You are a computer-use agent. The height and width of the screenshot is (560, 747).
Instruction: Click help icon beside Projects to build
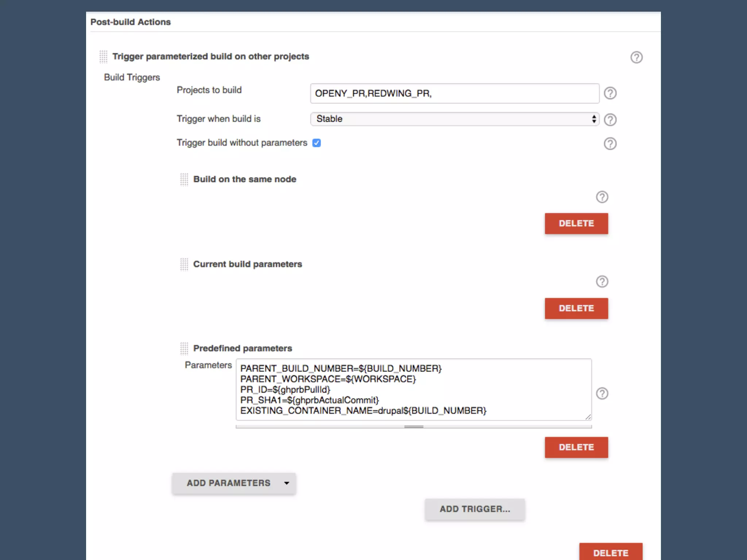[610, 93]
